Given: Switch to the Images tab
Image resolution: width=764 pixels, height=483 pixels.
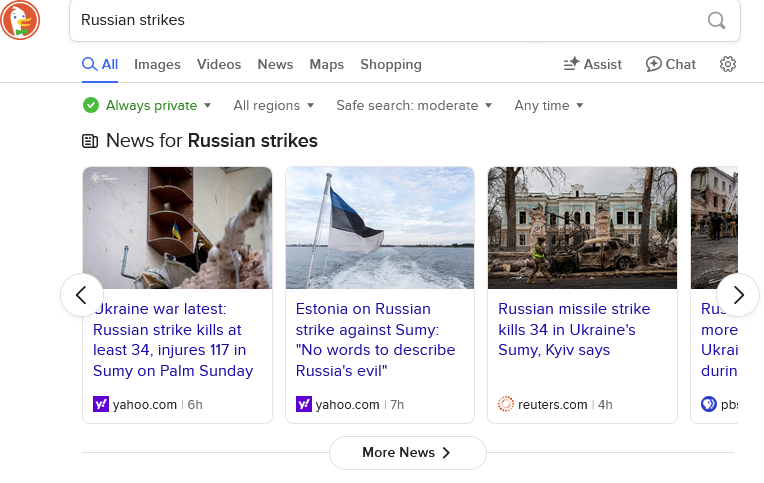Looking at the screenshot, I should [157, 64].
